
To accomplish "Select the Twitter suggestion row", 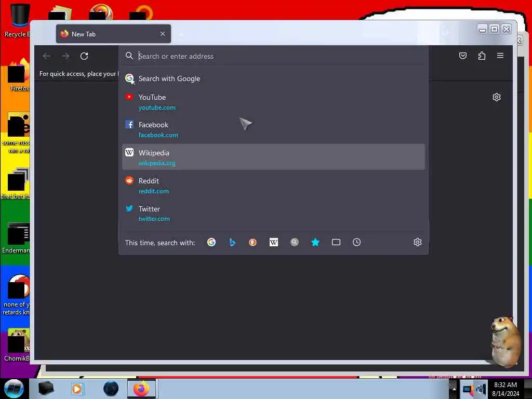I will (x=273, y=213).
